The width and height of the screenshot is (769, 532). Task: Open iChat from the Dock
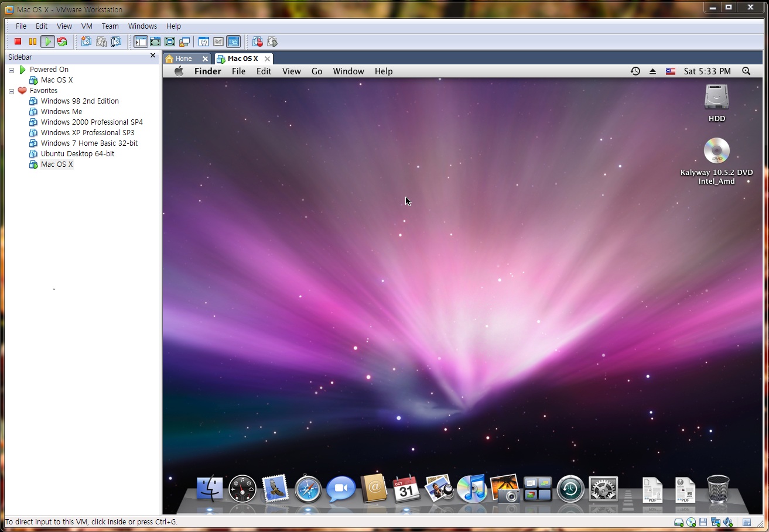coord(341,488)
